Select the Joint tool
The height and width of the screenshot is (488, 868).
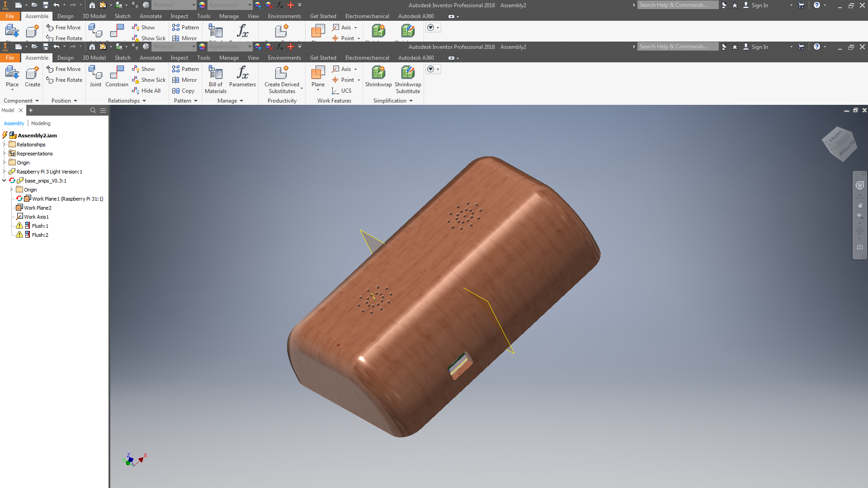pyautogui.click(x=95, y=75)
